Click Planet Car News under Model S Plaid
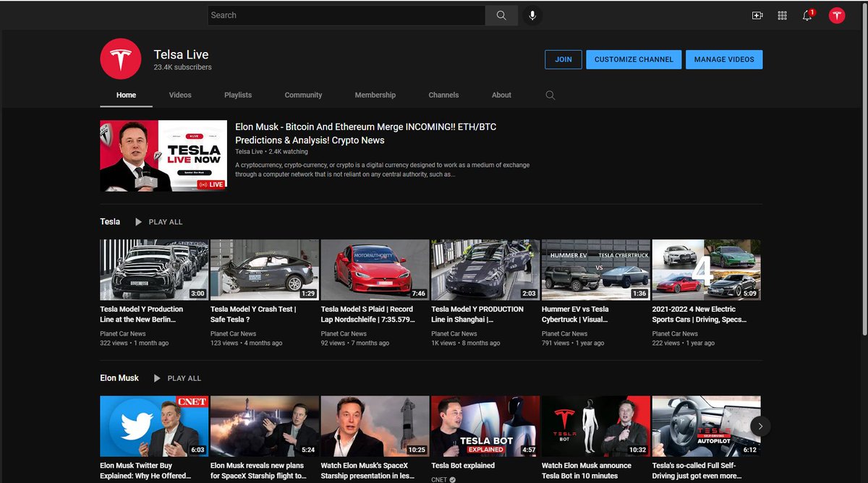Image resolution: width=868 pixels, height=483 pixels. coord(344,334)
